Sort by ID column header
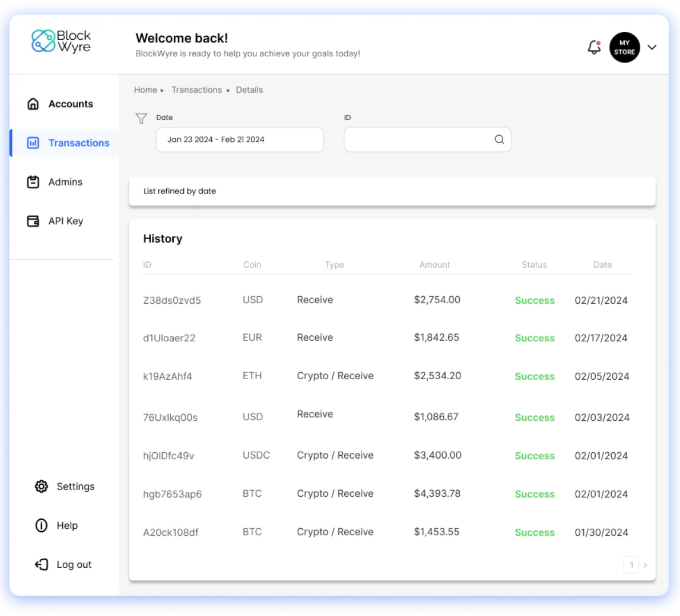 (x=147, y=265)
